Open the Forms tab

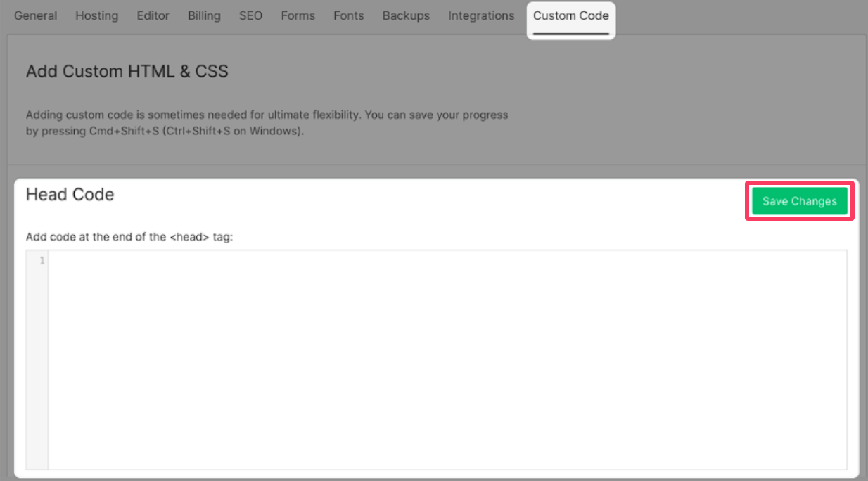(298, 15)
